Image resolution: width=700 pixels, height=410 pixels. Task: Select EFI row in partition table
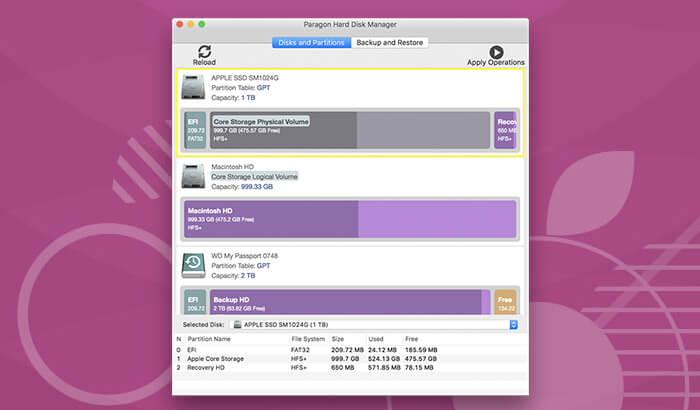[350, 350]
